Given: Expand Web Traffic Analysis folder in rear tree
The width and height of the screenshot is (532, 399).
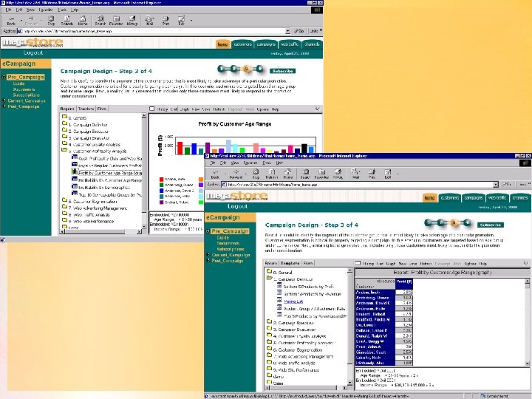Looking at the screenshot, I should [64, 214].
